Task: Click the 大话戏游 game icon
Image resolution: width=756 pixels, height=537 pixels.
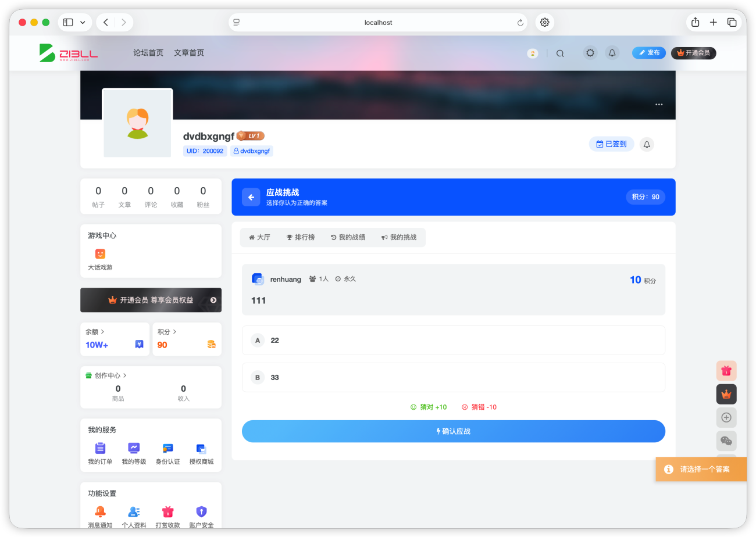Action: (100, 254)
